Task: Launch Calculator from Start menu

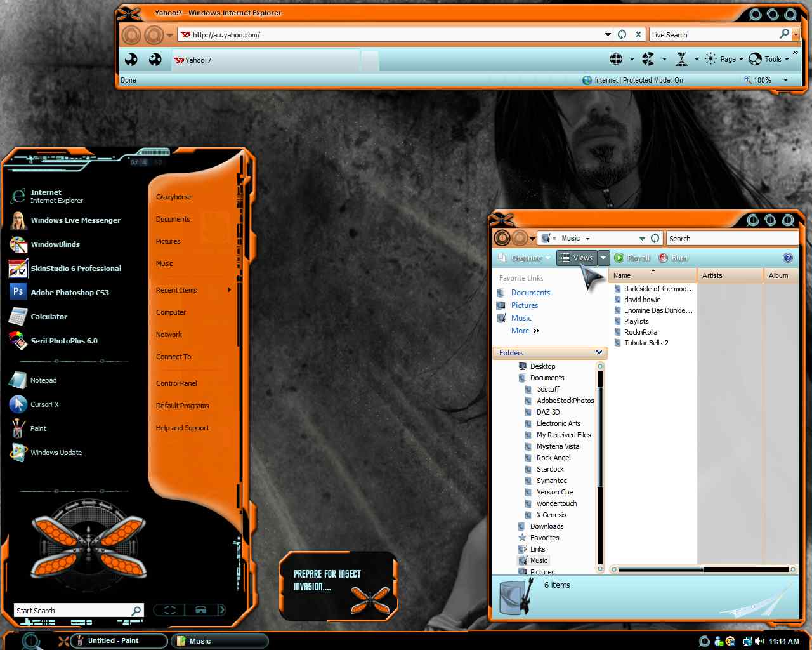Action: coord(49,316)
